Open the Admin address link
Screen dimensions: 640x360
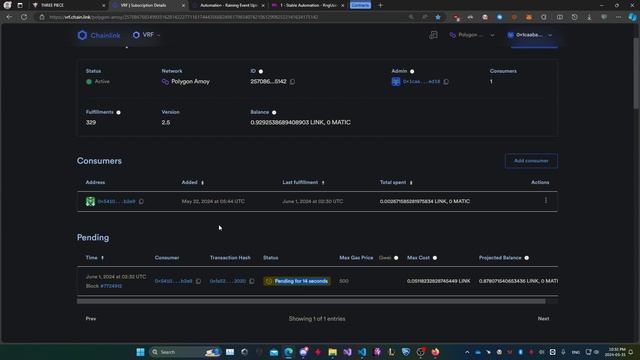click(x=421, y=82)
